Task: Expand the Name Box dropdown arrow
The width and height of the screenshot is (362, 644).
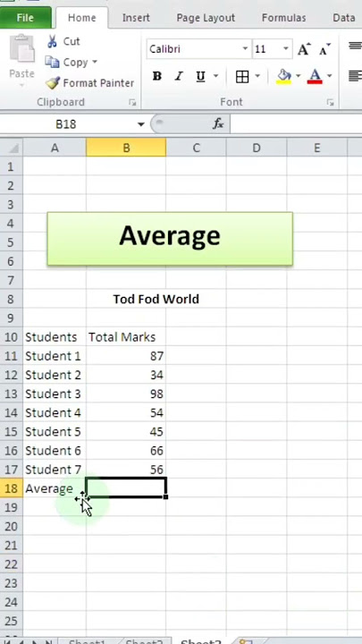Action: [x=141, y=124]
